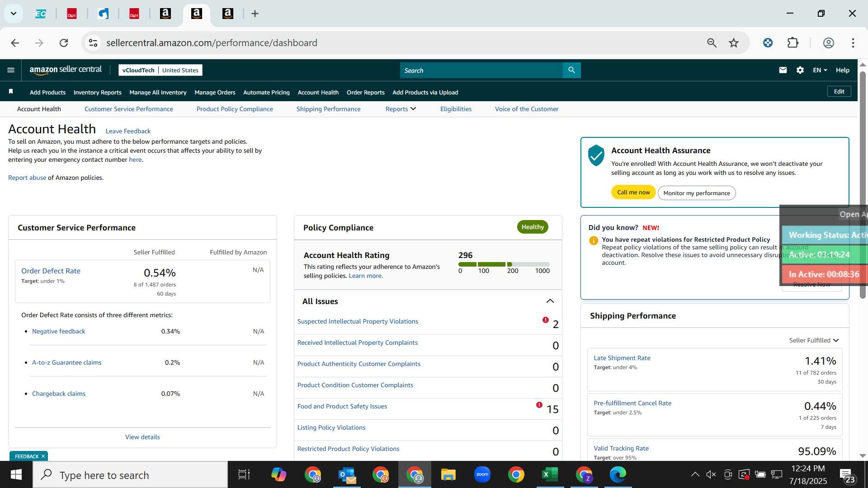Click the browser reload icon
Screen dimensions: 868x488
click(64, 43)
